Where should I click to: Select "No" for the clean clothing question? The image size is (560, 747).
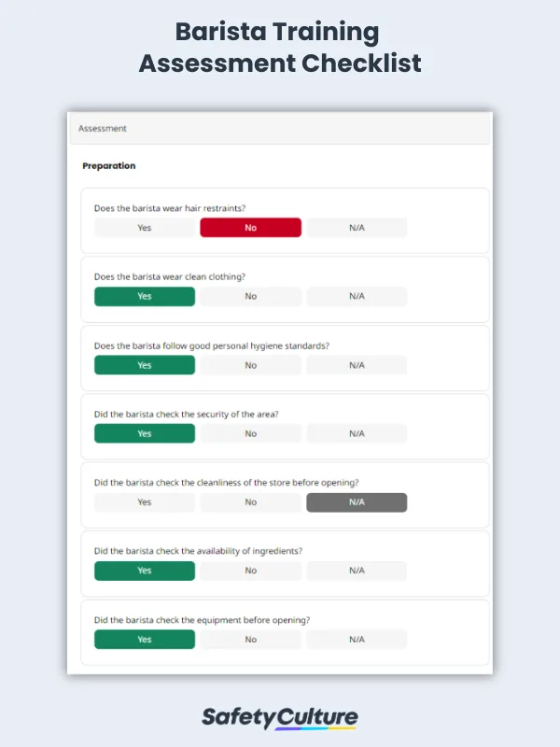coord(250,296)
